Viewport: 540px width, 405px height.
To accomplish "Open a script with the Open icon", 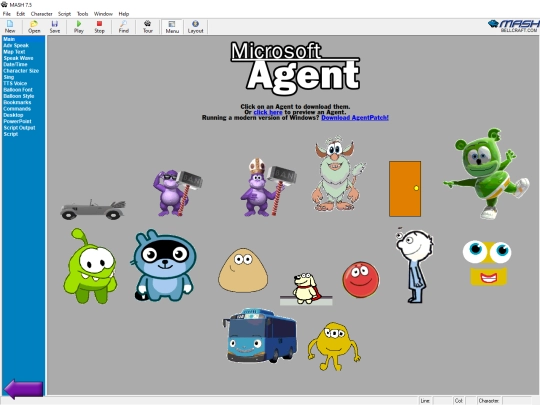I will pos(34,27).
